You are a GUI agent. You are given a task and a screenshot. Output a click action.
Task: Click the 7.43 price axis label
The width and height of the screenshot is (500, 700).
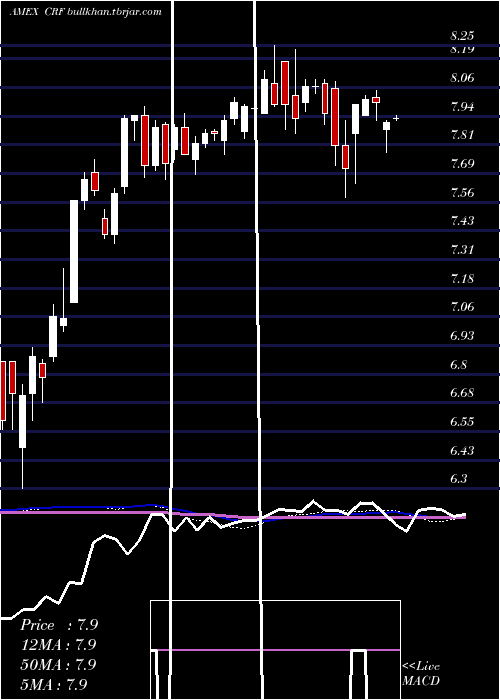(462, 221)
